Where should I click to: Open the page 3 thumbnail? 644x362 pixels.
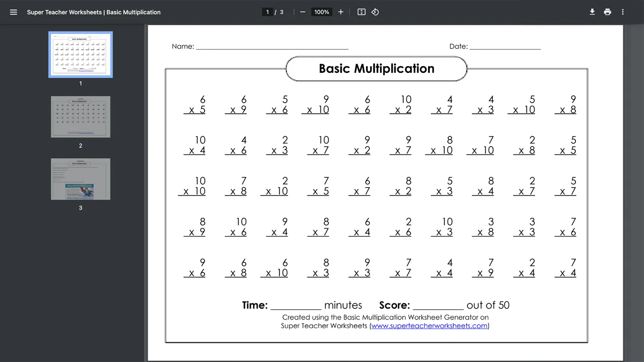[81, 179]
